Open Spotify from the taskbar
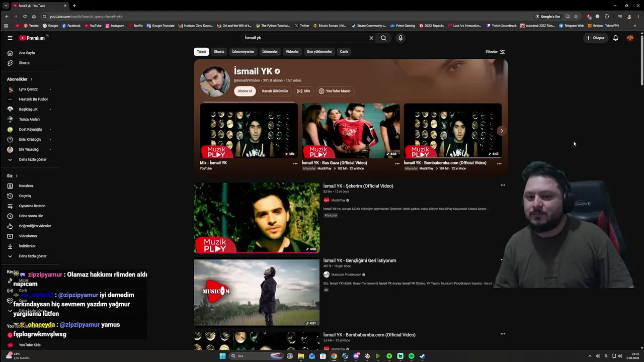The image size is (644, 362). [x=411, y=356]
